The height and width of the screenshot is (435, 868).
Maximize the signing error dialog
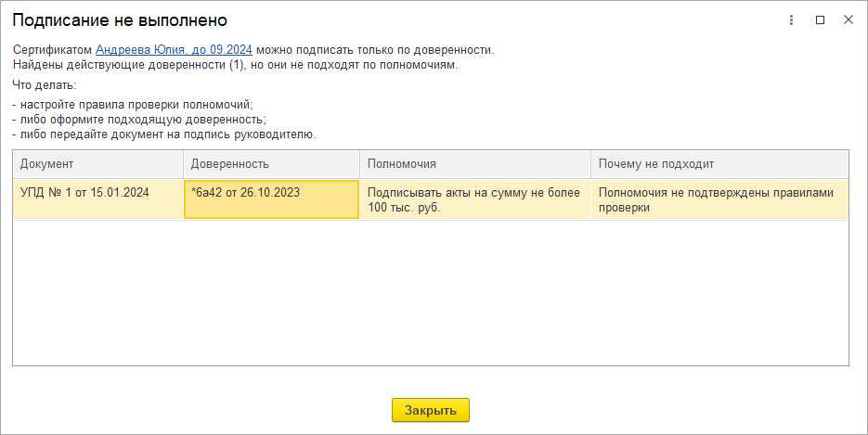(820, 19)
